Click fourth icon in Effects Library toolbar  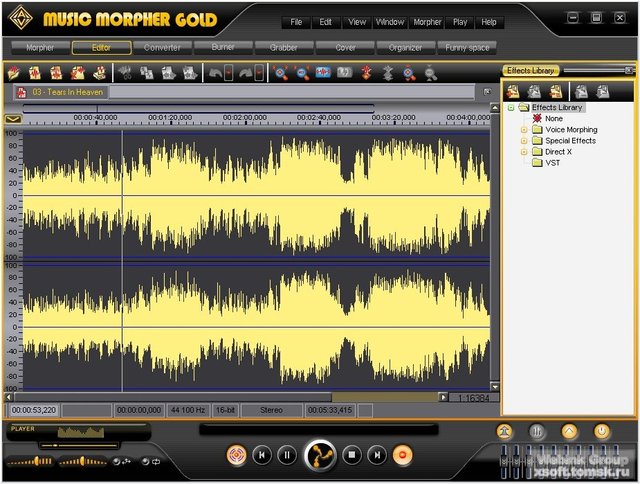point(582,91)
